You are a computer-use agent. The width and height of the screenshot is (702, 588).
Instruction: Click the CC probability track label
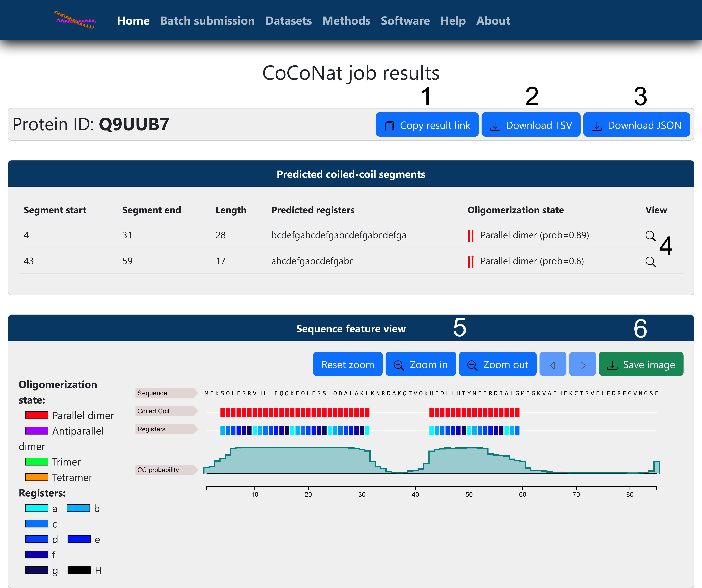pos(166,470)
